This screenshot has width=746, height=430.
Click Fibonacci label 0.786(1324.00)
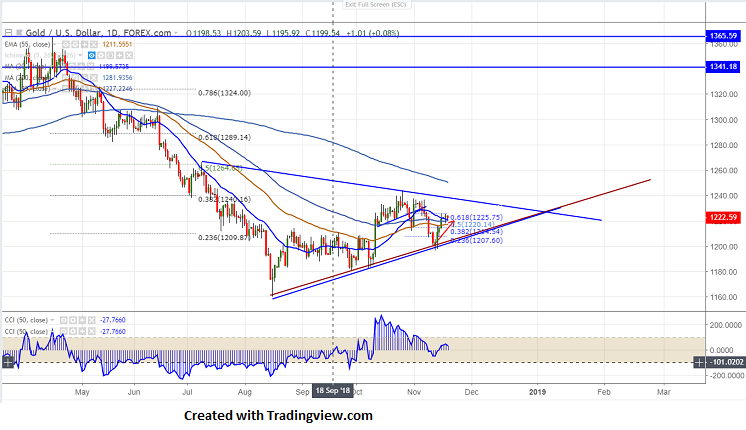coord(224,93)
